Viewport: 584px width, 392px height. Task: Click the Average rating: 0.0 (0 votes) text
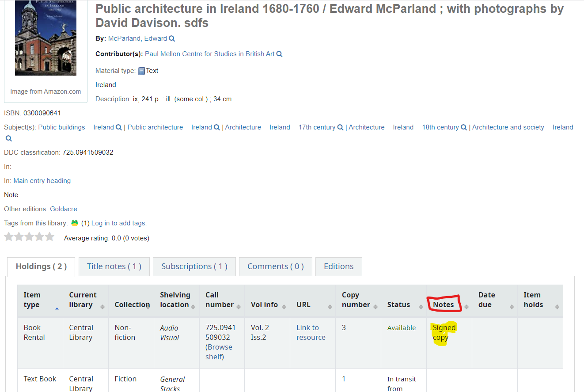pos(106,238)
